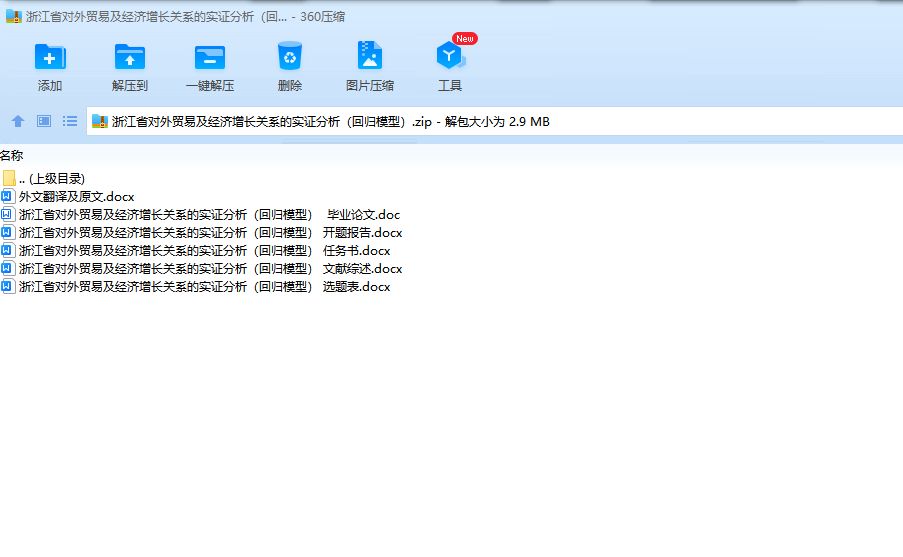Open the 图片压缩 image compression tool
Image resolution: width=903 pixels, height=557 pixels.
(x=370, y=56)
